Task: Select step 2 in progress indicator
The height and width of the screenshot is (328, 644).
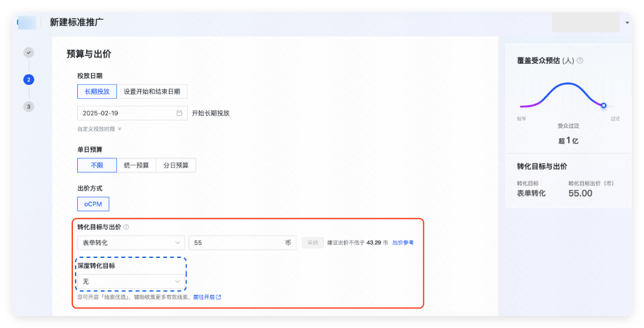Action: pos(28,80)
